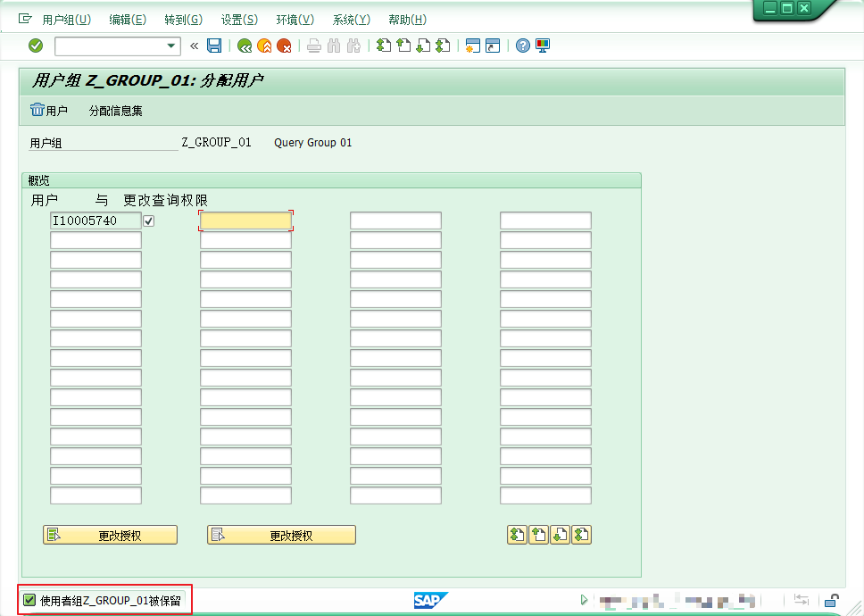Go back with the green Back icon
This screenshot has height=616, width=864.
pyautogui.click(x=245, y=46)
